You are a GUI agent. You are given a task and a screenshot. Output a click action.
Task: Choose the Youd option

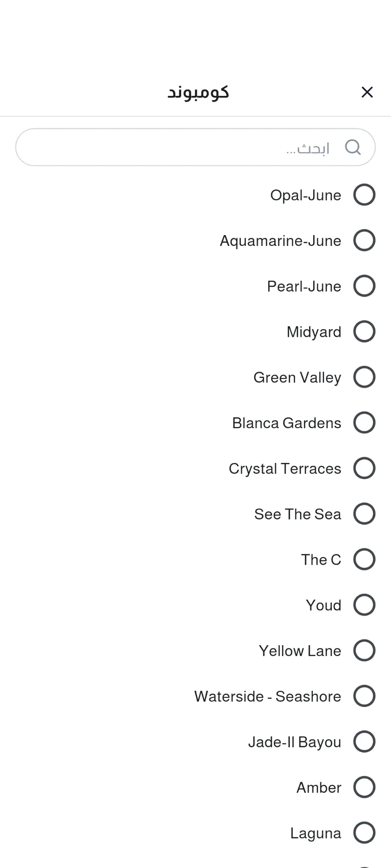click(364, 605)
